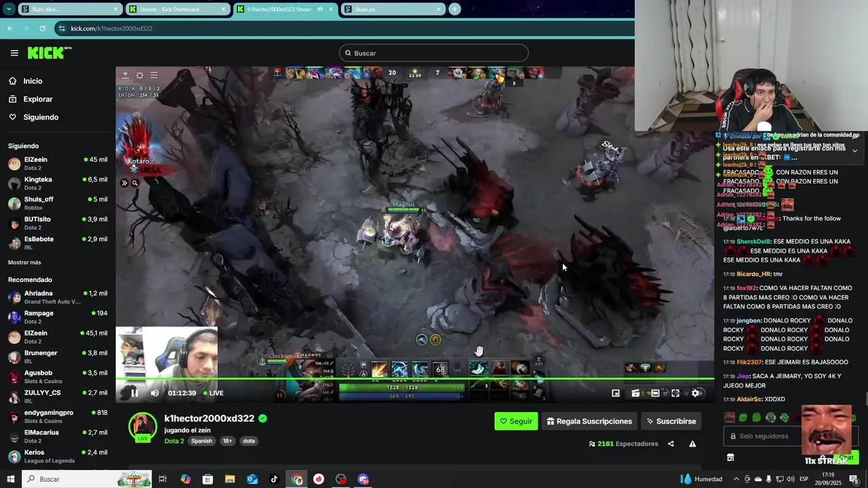Viewport: 868px width, 488px height.
Task: Reload the Kick page
Action: pyautogui.click(x=42, y=28)
